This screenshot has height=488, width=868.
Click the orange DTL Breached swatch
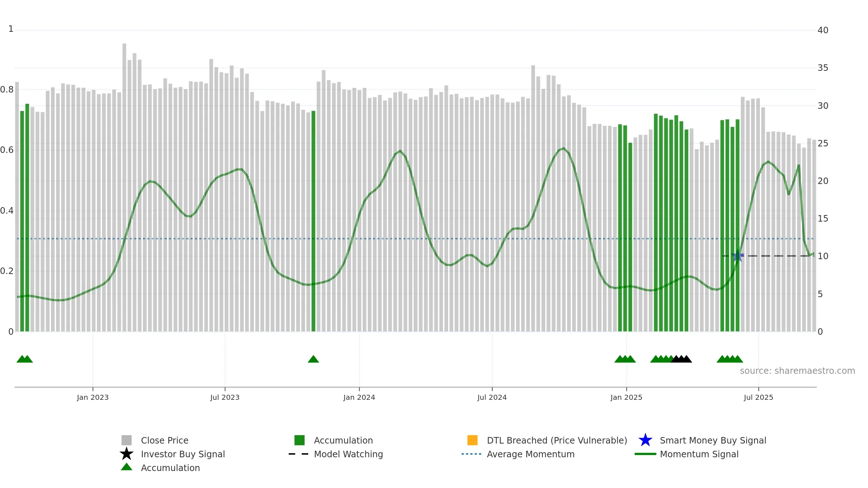472,440
